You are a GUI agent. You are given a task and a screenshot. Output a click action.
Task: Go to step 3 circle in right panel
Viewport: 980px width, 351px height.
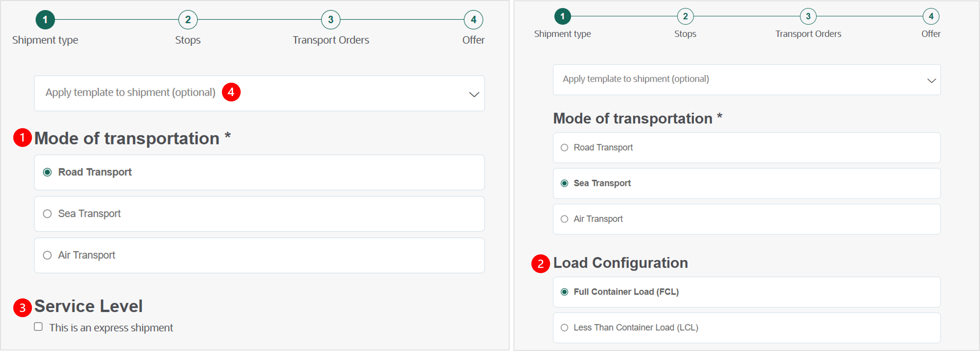click(808, 16)
